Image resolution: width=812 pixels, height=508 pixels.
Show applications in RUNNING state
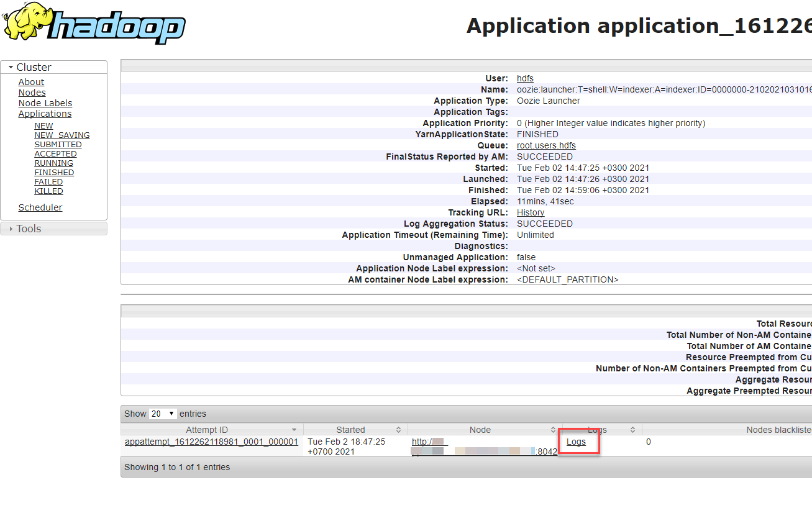tap(53, 163)
